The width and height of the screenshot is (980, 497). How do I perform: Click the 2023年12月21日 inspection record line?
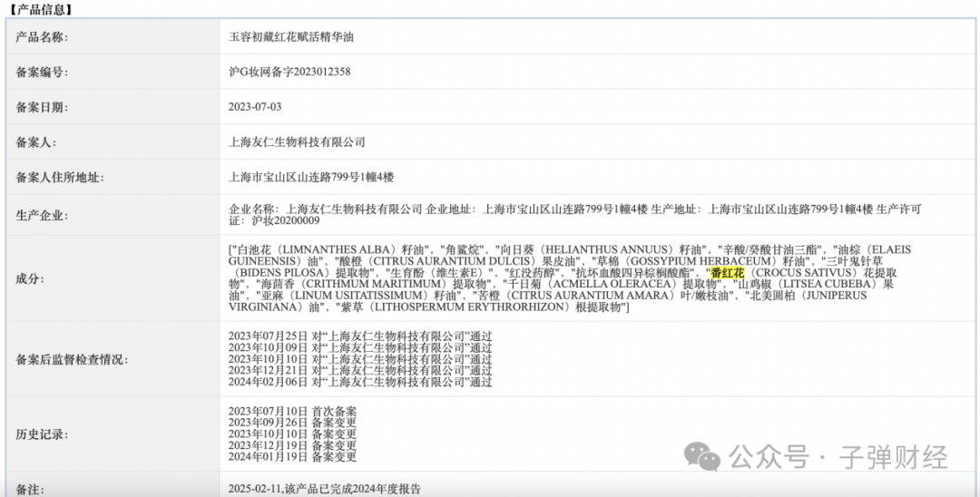360,370
